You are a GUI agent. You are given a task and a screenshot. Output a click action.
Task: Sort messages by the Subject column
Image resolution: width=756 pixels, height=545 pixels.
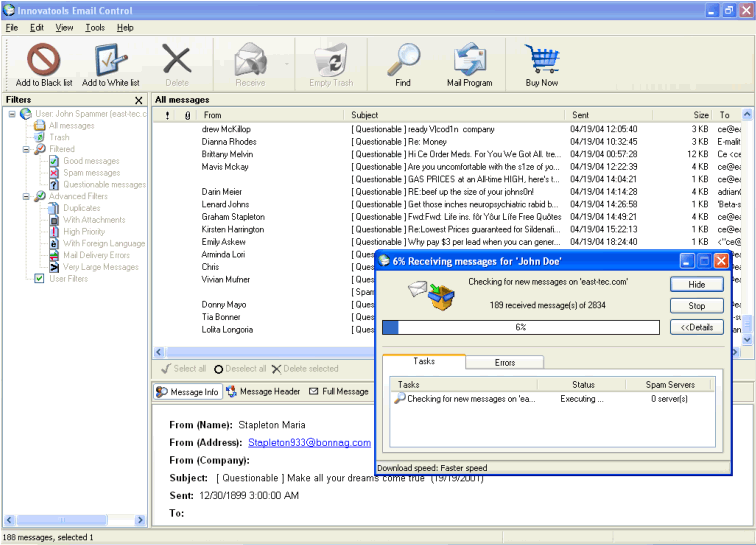coord(455,115)
